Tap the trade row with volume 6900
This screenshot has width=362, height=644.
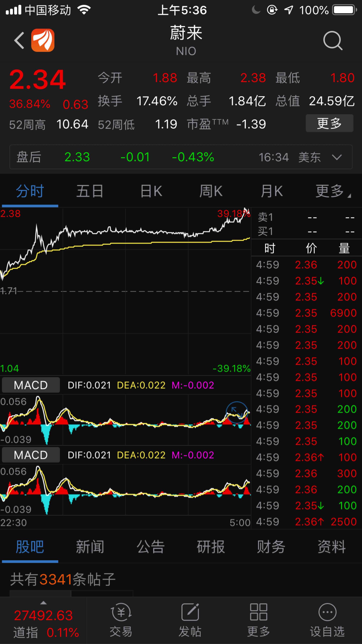coord(307,313)
